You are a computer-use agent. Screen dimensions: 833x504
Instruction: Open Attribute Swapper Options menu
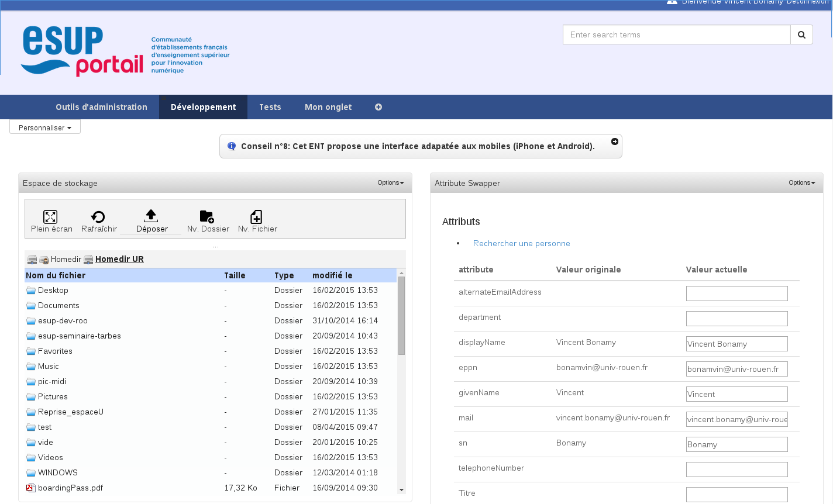(x=801, y=182)
